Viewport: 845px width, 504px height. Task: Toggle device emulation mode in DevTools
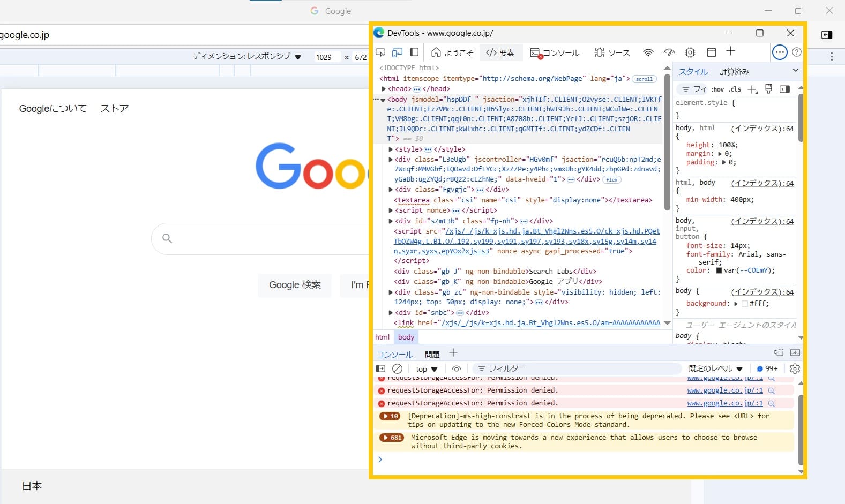coord(397,52)
